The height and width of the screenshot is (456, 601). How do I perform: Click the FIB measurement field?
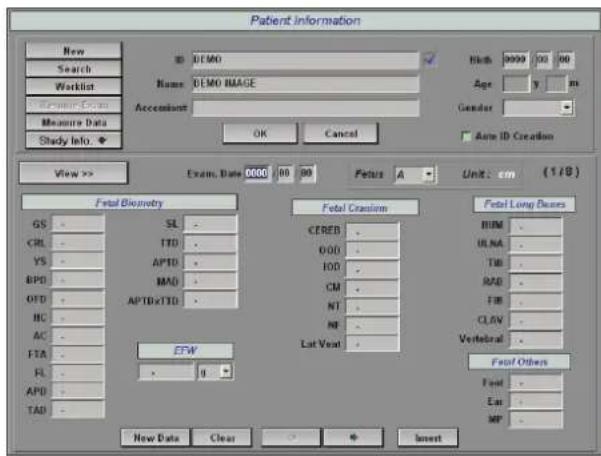pyautogui.click(x=536, y=301)
